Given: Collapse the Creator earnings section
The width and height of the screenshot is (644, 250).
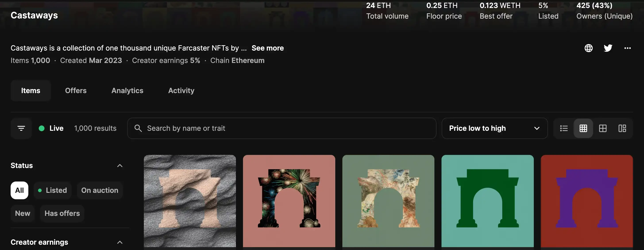Looking at the screenshot, I should 120,242.
